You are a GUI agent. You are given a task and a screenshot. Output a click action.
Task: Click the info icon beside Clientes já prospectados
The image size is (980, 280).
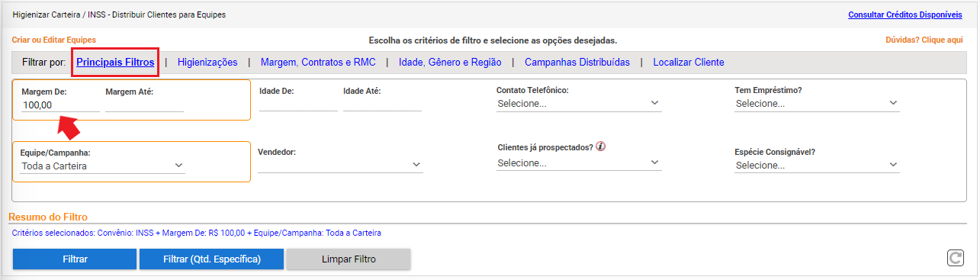(x=601, y=147)
